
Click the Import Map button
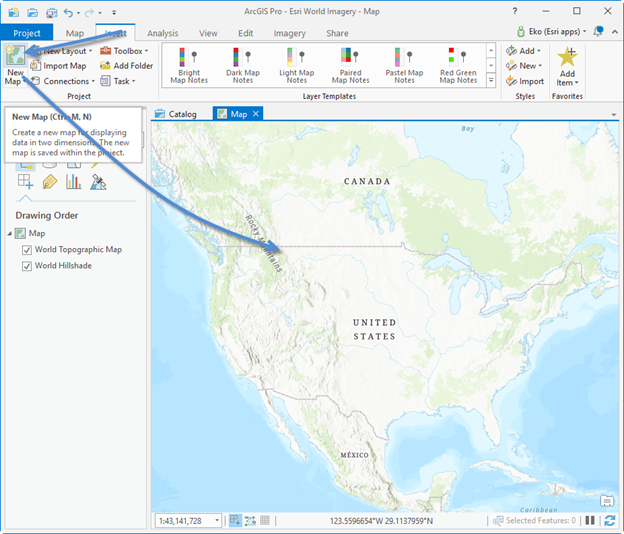tap(58, 66)
